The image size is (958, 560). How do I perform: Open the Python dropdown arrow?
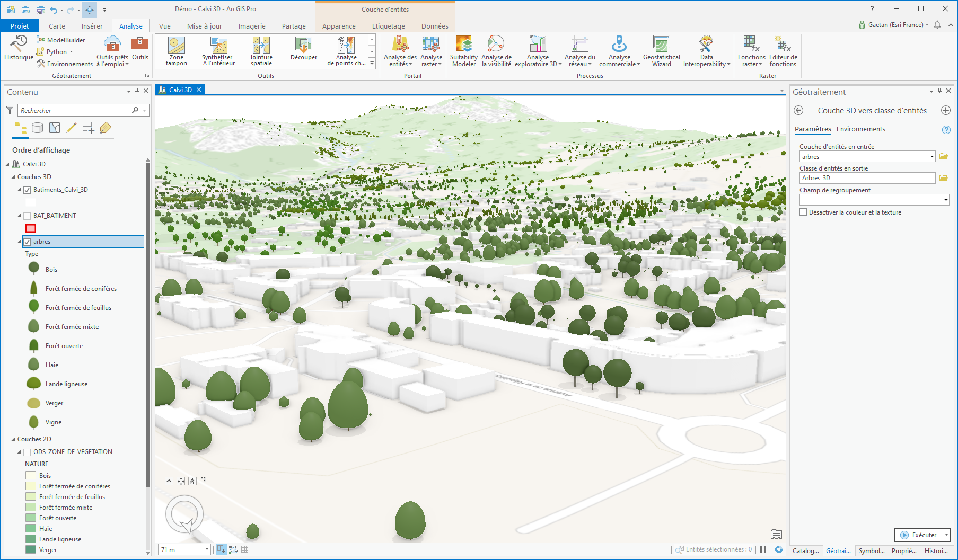[x=71, y=52]
